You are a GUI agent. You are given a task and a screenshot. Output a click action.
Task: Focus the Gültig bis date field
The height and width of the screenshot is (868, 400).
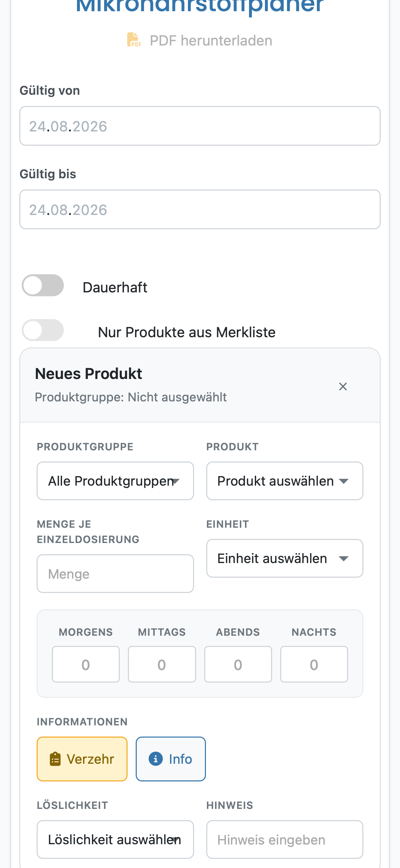[200, 210]
